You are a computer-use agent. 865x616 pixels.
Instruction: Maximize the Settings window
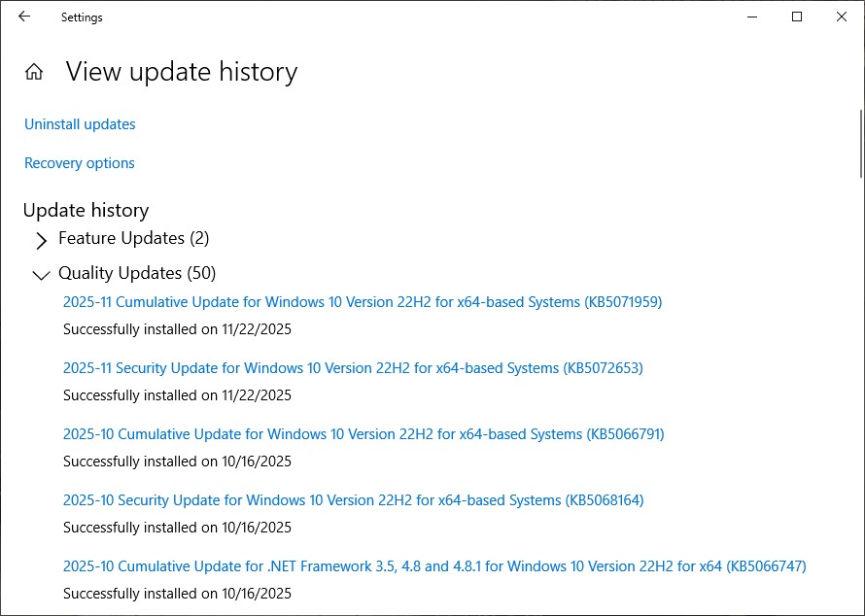(x=797, y=17)
